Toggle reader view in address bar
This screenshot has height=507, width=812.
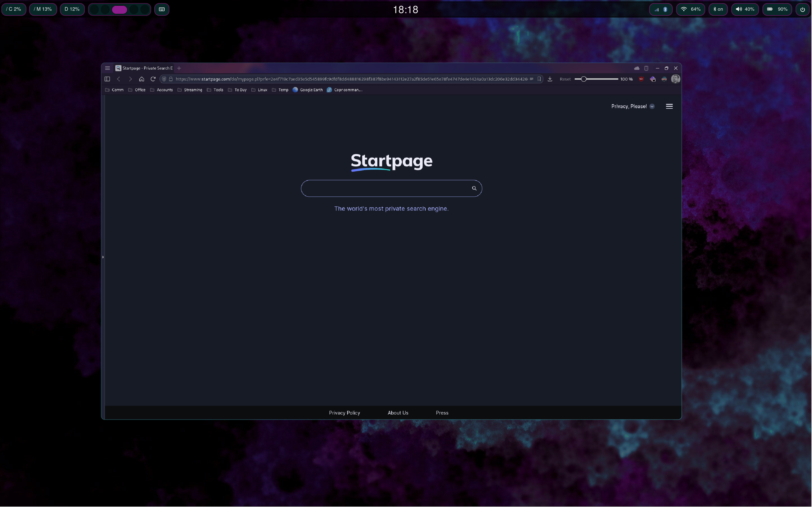(532, 79)
